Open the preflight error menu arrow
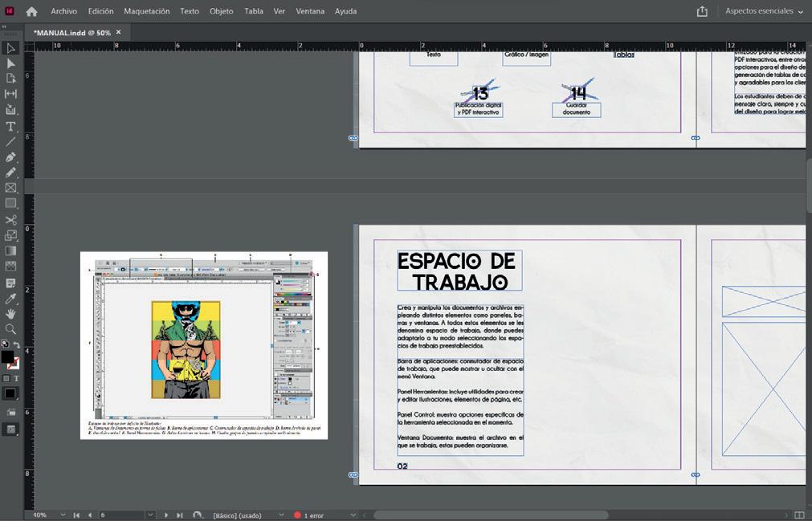812x521 pixels. [353, 515]
